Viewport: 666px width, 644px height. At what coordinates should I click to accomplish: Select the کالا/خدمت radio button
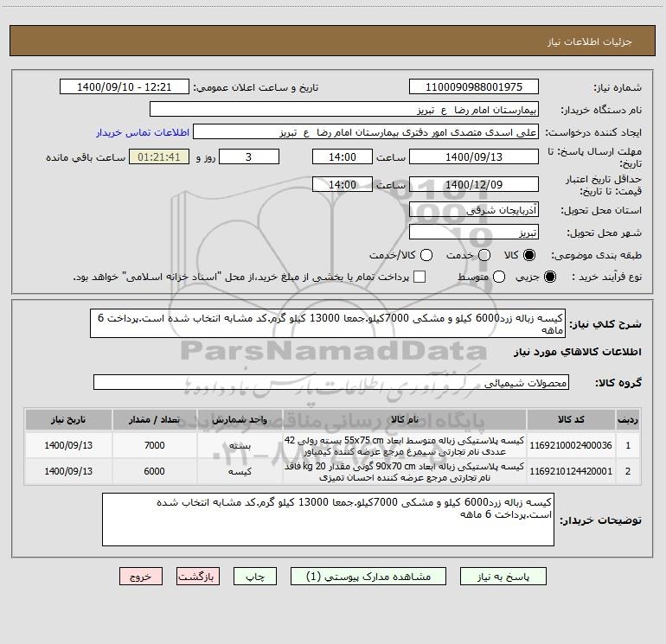point(426,255)
